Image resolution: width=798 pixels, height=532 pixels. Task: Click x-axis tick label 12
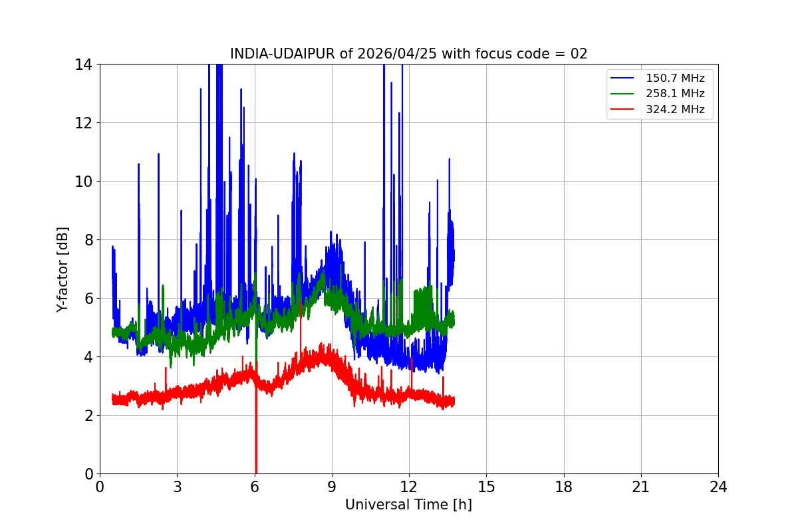[409, 487]
